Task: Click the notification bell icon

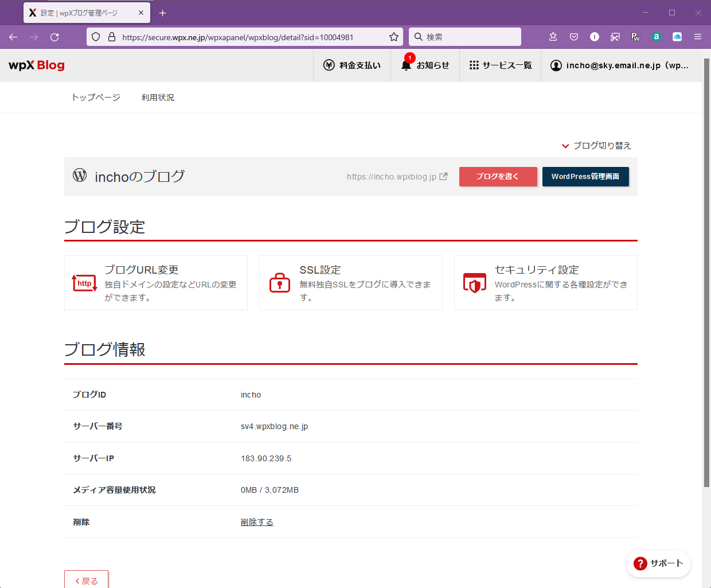Action: pyautogui.click(x=407, y=65)
